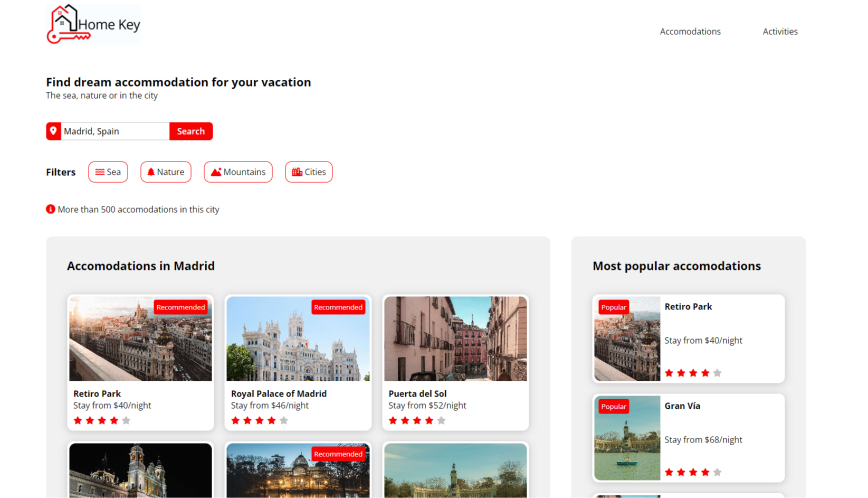The image size is (868, 498).
Task: Click the "Filters" label
Action: (x=61, y=172)
